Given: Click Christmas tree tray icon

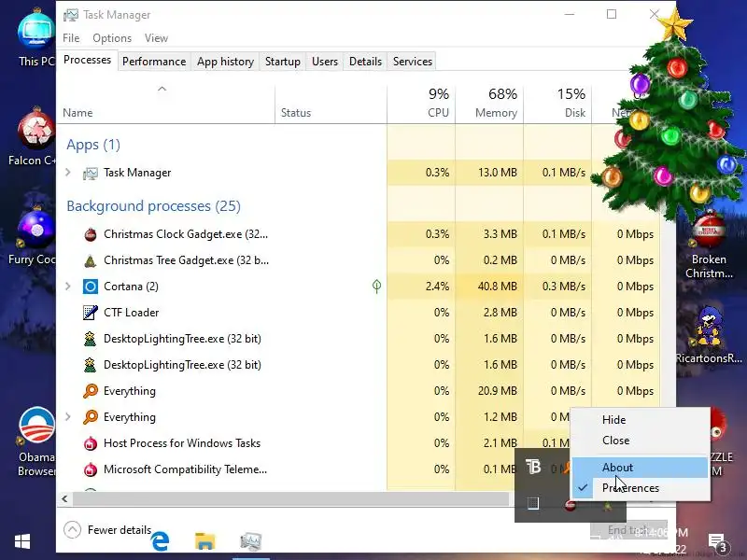Looking at the screenshot, I should coord(607,506).
